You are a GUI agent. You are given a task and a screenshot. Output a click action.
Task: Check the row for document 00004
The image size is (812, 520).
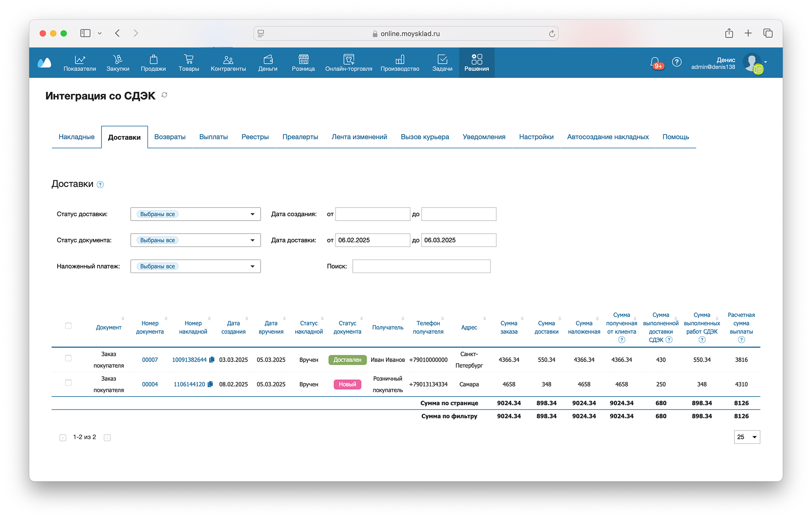[68, 383]
